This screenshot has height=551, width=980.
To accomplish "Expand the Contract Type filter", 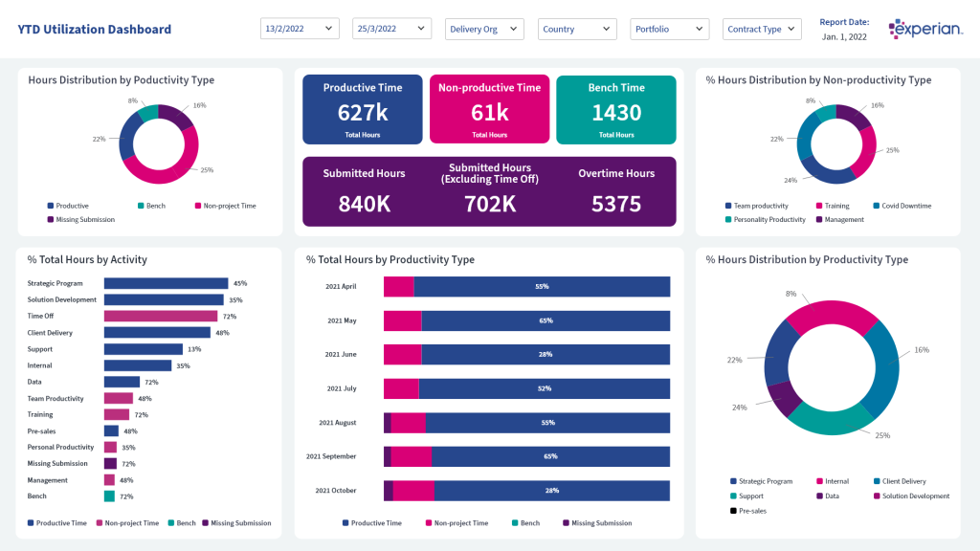I will [762, 30].
